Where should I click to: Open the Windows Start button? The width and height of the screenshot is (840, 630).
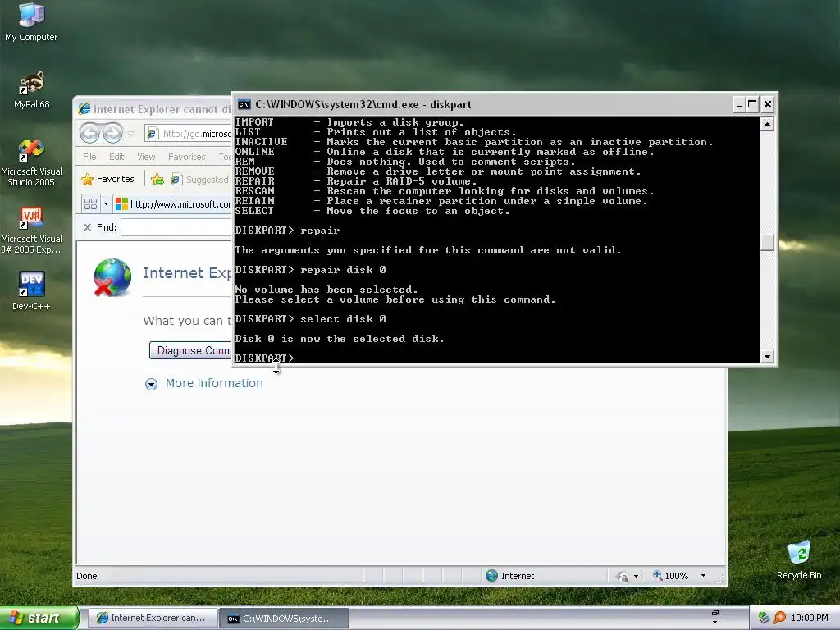click(x=39, y=618)
